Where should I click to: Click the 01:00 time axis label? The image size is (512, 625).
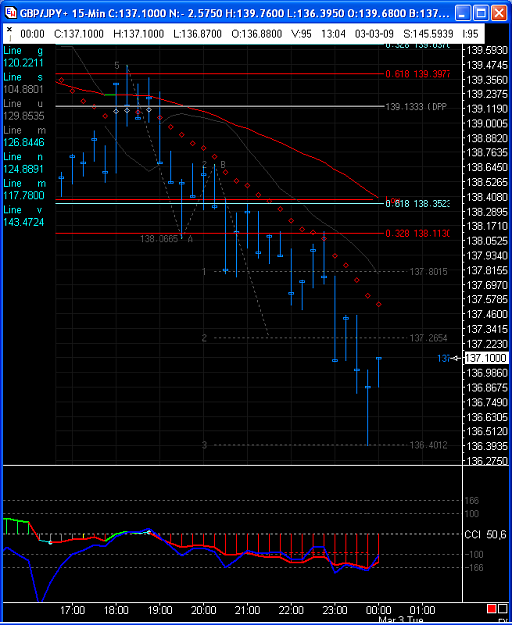[x=422, y=610]
